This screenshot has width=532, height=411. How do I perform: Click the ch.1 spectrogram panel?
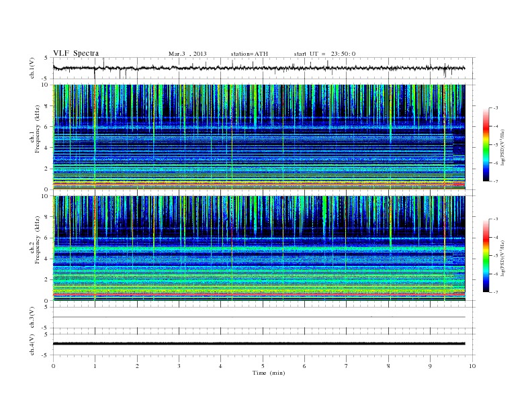259,137
